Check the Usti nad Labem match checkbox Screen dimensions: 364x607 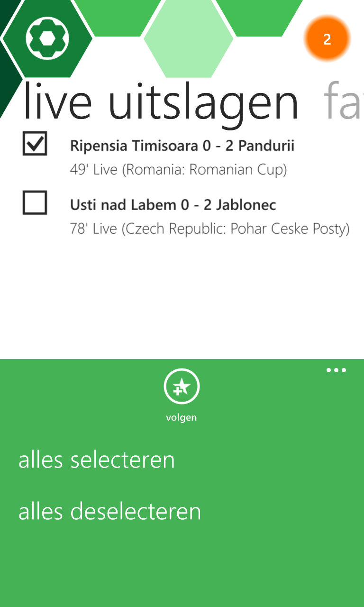35,203
